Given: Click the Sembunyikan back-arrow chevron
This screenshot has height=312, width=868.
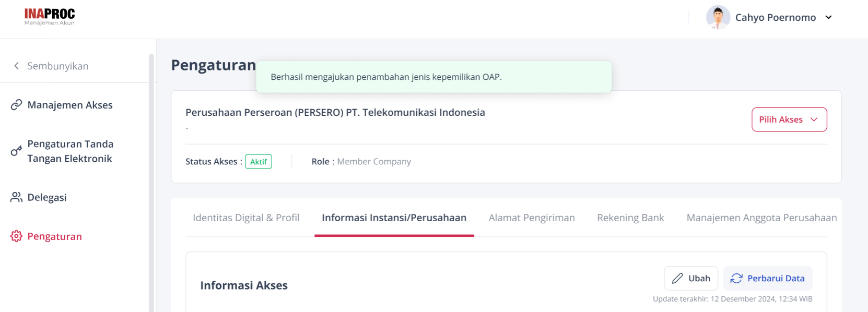Looking at the screenshot, I should 17,66.
